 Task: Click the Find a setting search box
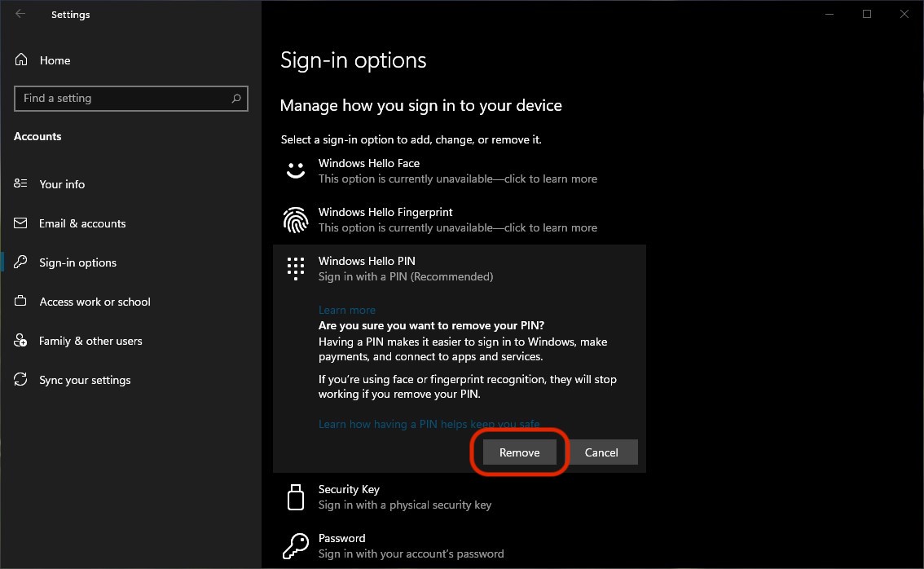click(131, 99)
